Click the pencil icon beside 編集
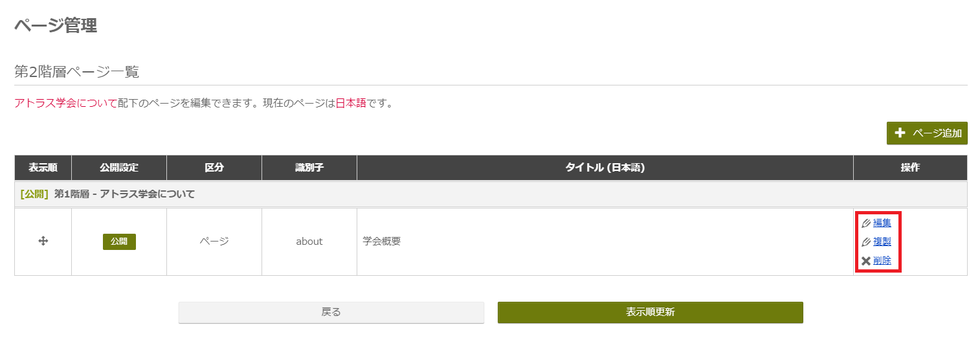Screen dimensions: 980x338 click(x=866, y=223)
